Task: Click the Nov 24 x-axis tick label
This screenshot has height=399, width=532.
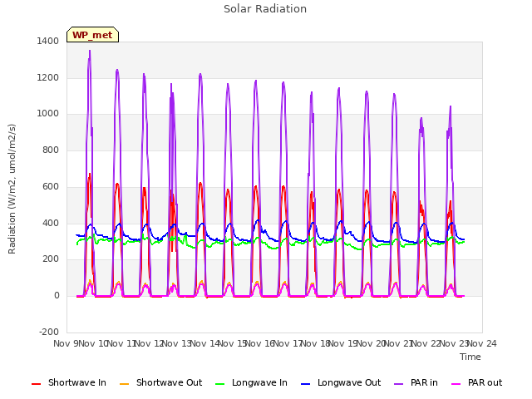Action: coord(482,343)
